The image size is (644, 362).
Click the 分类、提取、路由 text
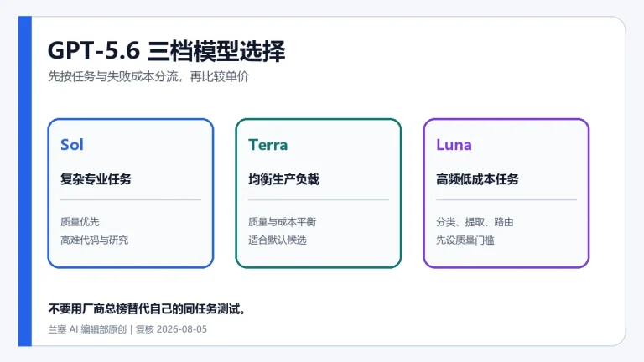475,222
